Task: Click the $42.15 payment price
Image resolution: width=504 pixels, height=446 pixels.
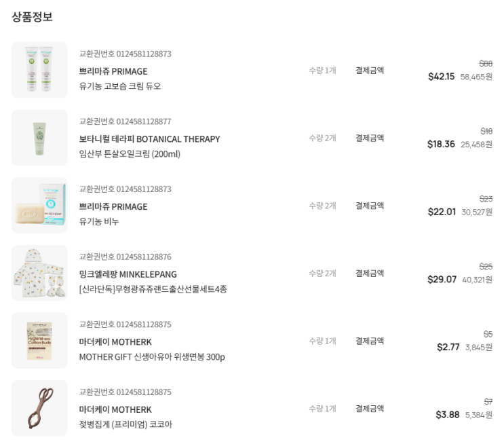Action: pos(441,76)
